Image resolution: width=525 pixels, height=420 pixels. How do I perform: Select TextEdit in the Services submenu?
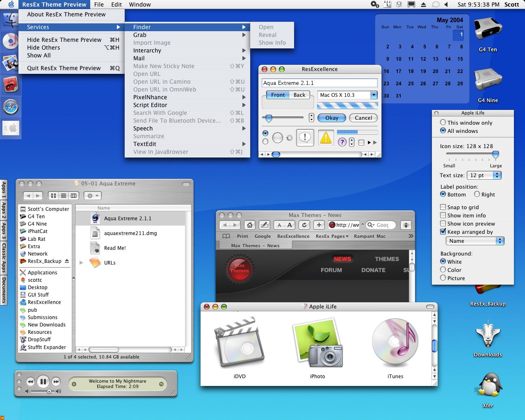pyautogui.click(x=145, y=144)
